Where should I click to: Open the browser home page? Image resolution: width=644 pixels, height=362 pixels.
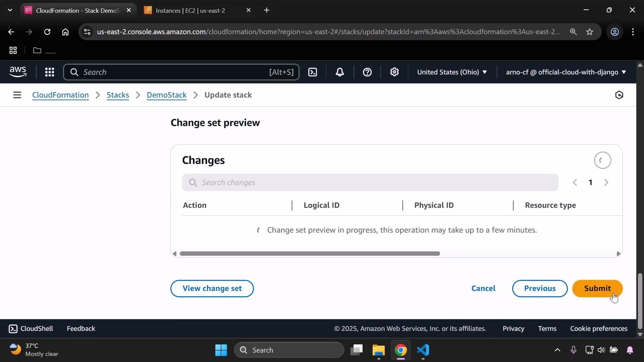pos(65,32)
